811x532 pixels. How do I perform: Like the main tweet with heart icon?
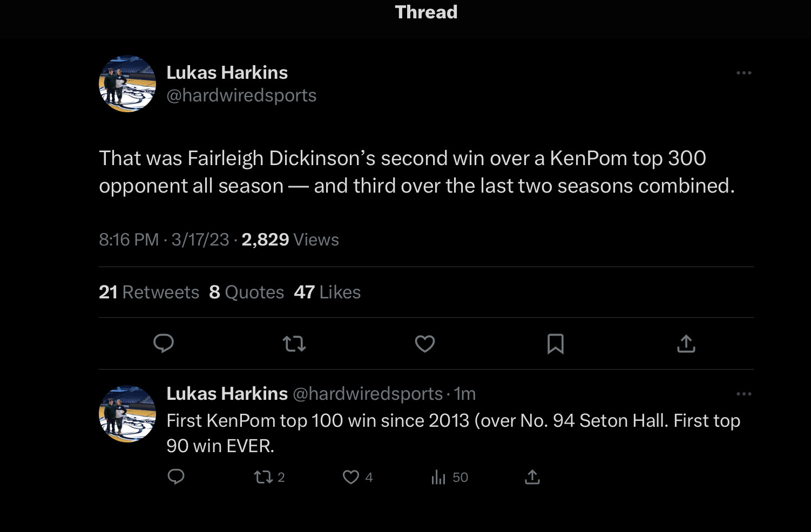425,344
